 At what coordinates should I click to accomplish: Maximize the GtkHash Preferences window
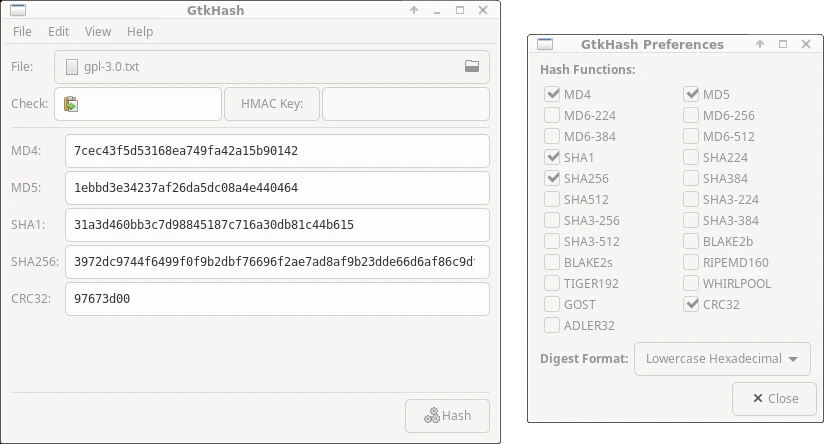click(783, 44)
